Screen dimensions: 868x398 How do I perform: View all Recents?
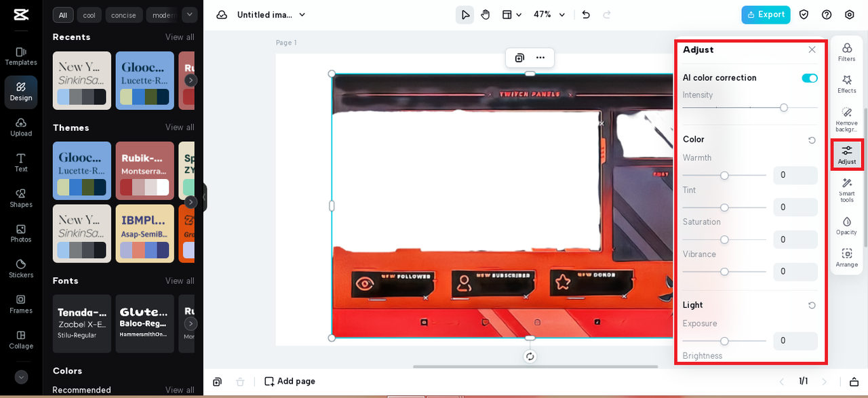180,37
